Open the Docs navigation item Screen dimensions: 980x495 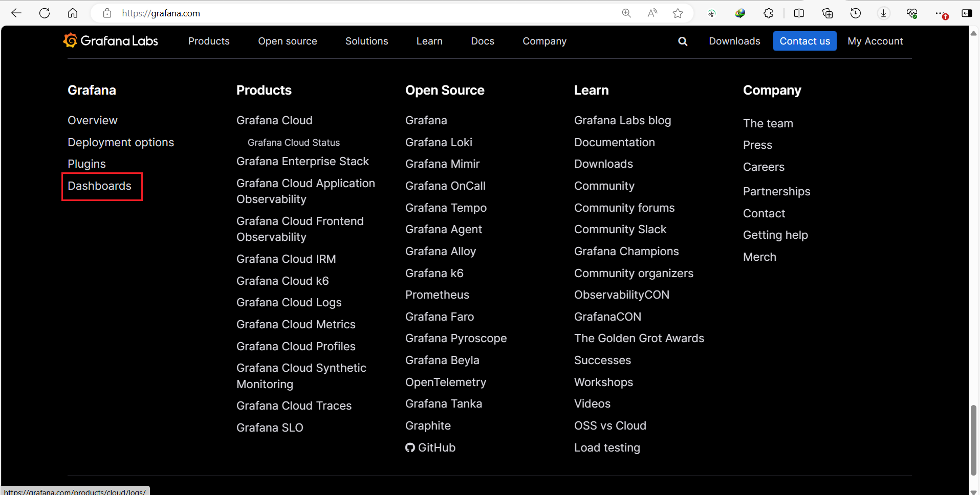(483, 41)
